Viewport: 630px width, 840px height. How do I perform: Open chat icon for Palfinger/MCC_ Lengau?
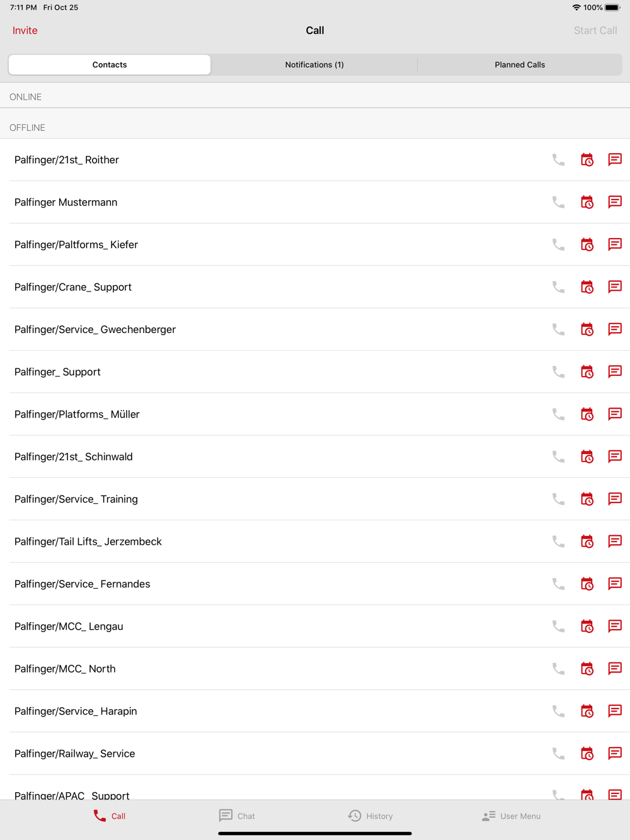[615, 626]
